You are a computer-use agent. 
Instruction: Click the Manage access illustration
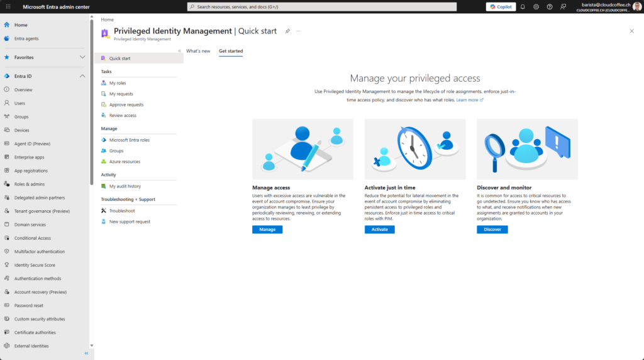click(303, 149)
